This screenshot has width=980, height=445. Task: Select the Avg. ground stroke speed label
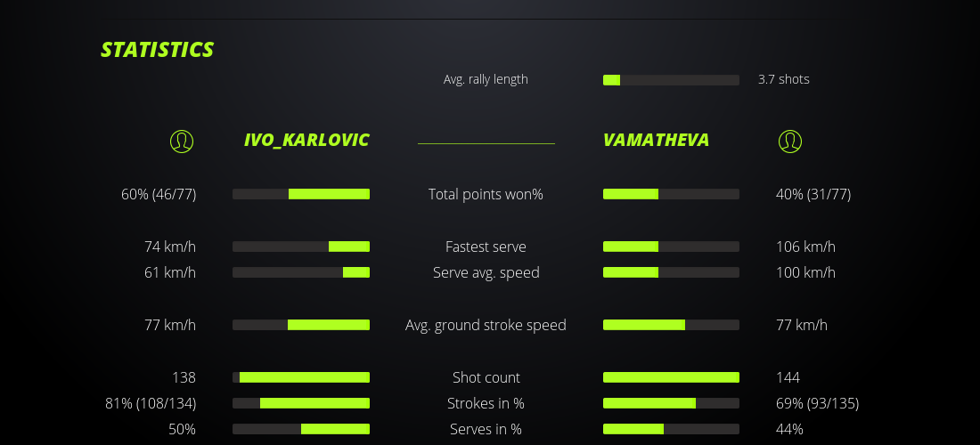click(486, 325)
